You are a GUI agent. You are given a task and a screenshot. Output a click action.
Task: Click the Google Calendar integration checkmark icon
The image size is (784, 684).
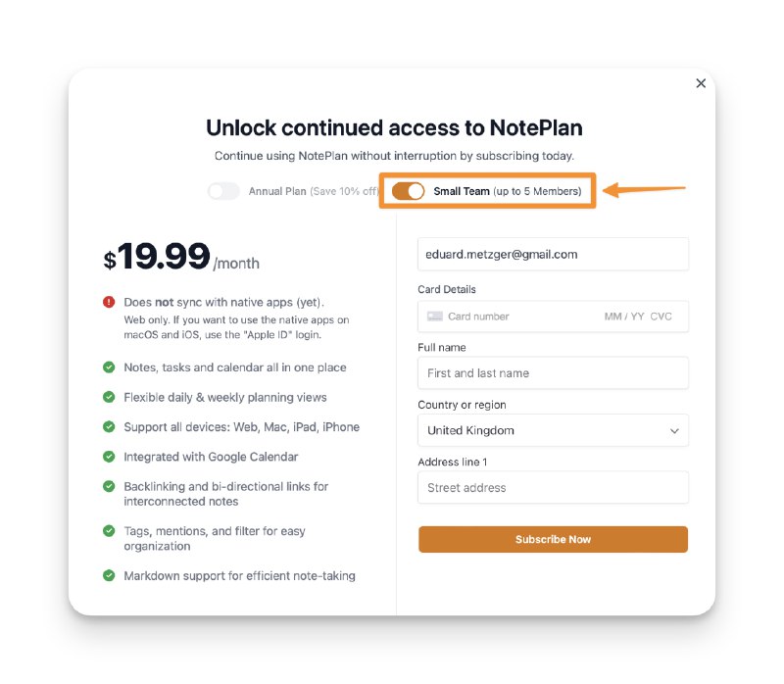[109, 457]
